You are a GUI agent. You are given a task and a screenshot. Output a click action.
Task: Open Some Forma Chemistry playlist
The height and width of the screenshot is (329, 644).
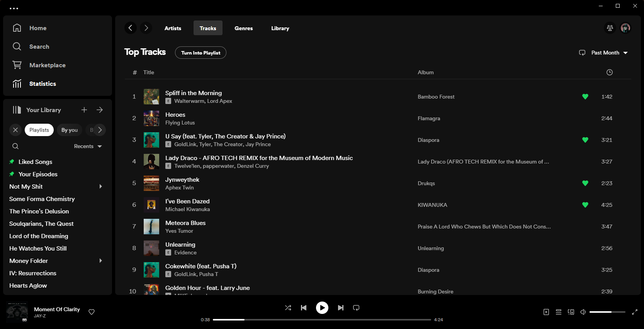click(x=42, y=199)
